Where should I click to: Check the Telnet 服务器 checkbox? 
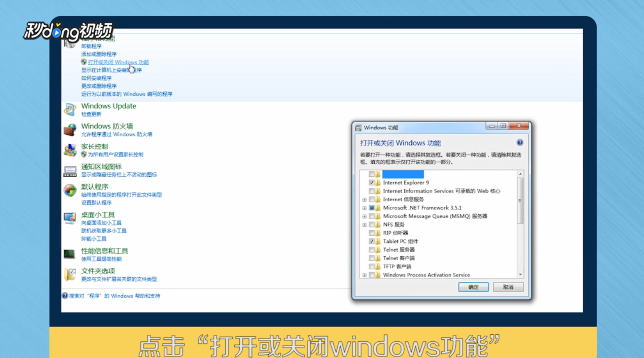point(371,249)
